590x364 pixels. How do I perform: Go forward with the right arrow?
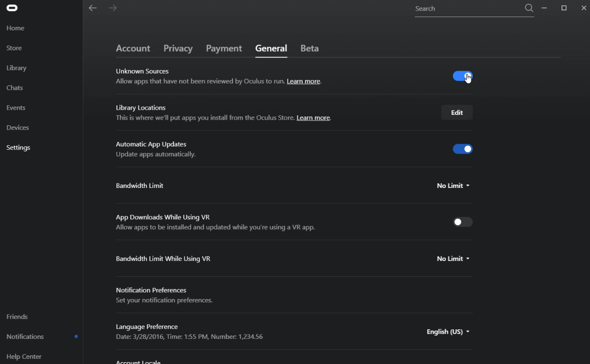(112, 8)
